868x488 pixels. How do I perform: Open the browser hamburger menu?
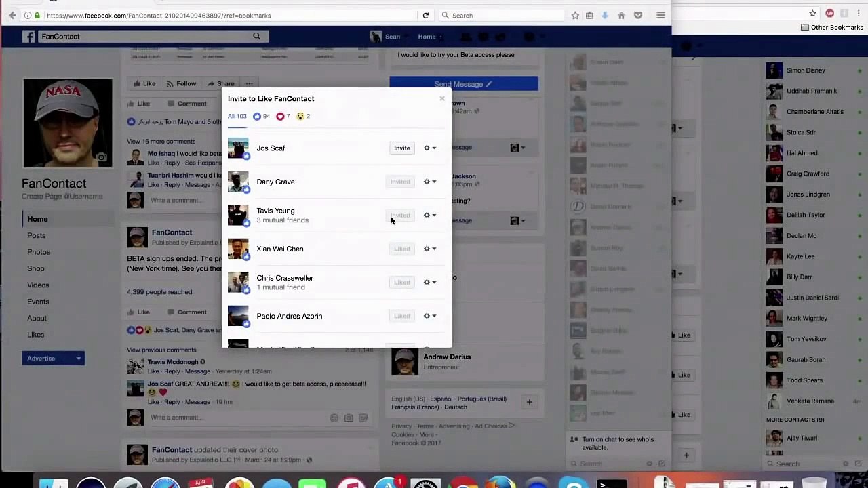[x=660, y=16]
